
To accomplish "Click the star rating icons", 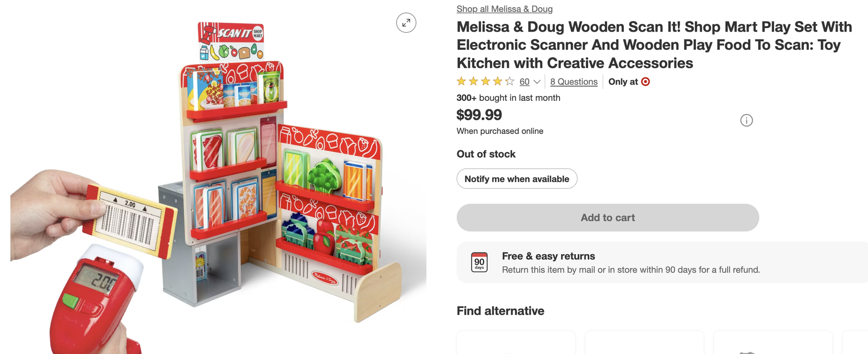I will click(486, 82).
